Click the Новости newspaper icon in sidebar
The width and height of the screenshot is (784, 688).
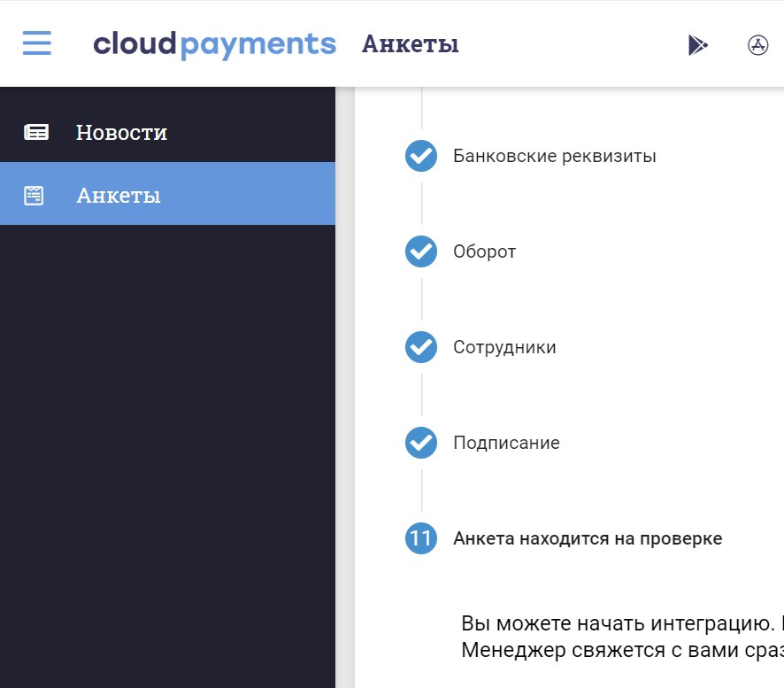pyautogui.click(x=36, y=132)
